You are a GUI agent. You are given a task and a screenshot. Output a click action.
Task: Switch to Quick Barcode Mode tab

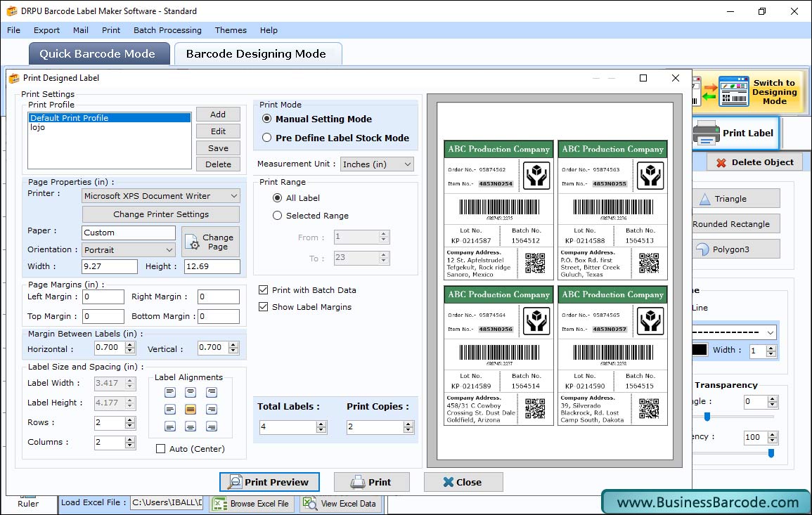click(99, 54)
